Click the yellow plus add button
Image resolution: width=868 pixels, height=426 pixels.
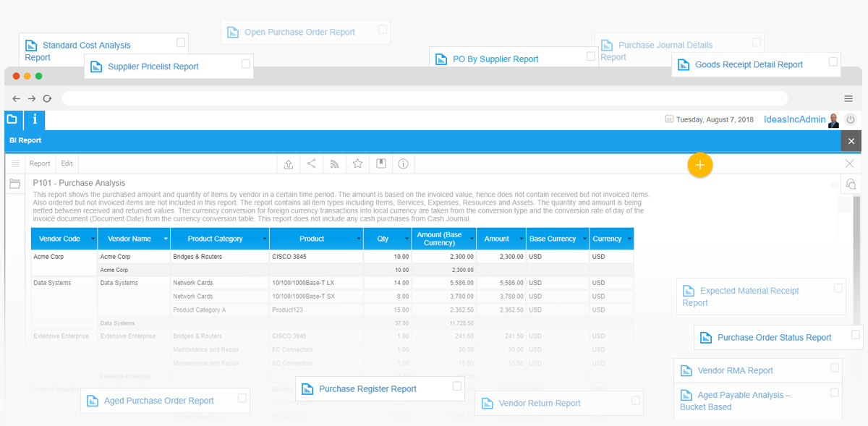coord(699,165)
